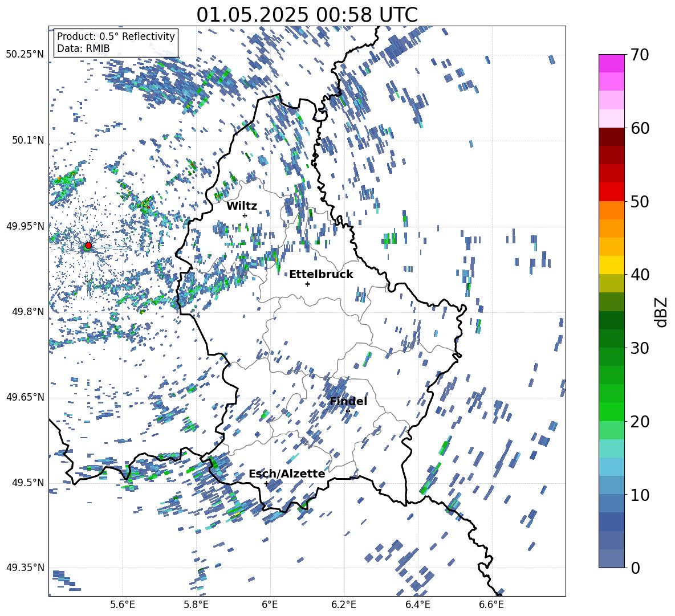Screen dimensions: 675x616
Task: Click the title 01.05.2025 00:58 UTC
Action: [307, 15]
